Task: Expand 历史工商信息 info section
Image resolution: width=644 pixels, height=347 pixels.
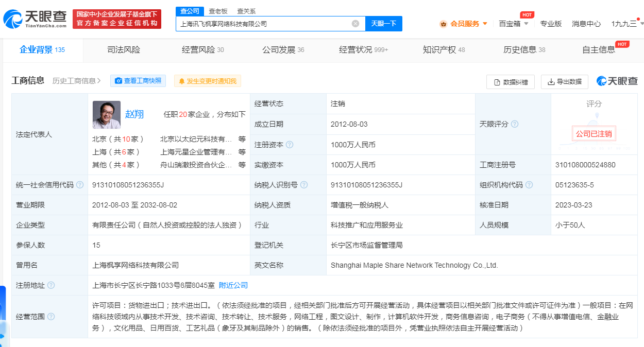Action: tap(77, 81)
